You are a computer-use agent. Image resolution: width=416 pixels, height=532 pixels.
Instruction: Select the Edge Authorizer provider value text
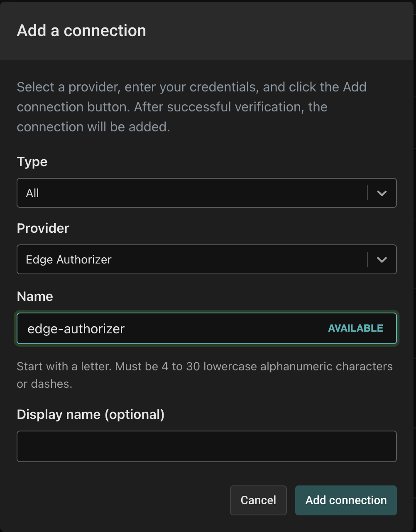[x=69, y=260]
